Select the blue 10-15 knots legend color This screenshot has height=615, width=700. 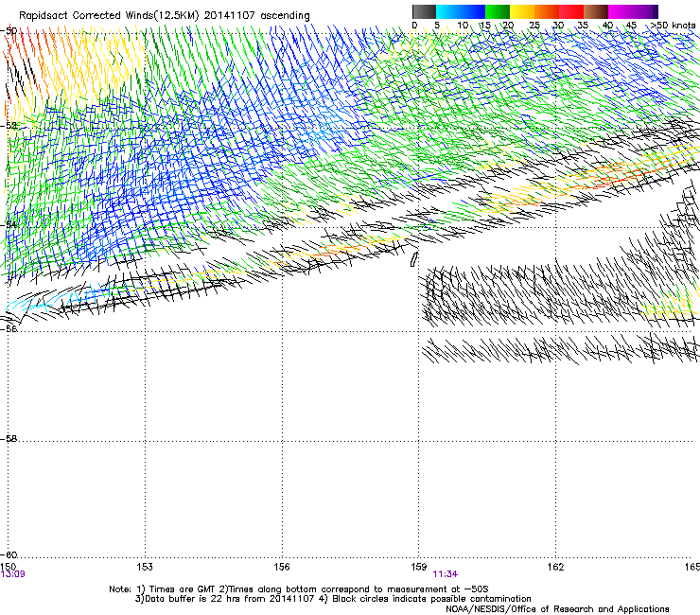[473, 11]
